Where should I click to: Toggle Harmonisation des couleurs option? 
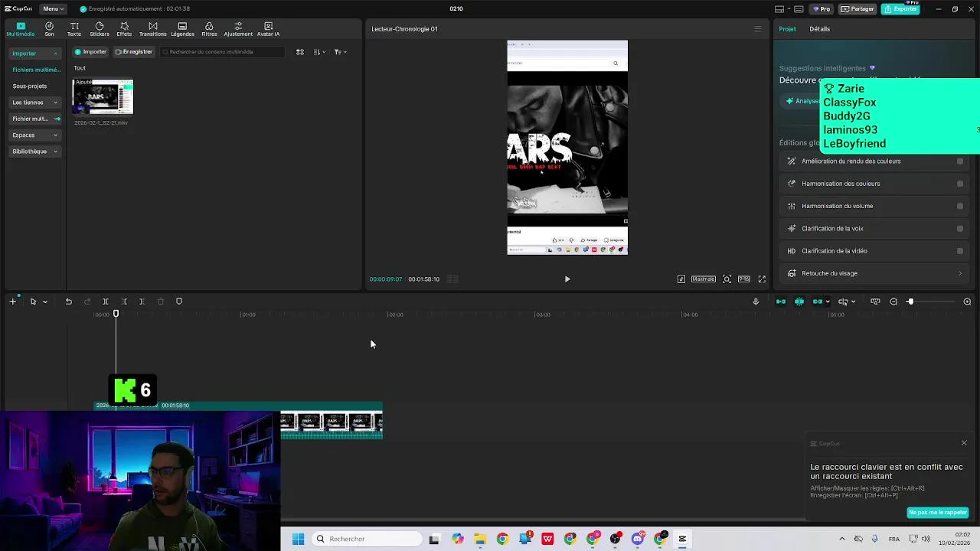[x=960, y=184]
